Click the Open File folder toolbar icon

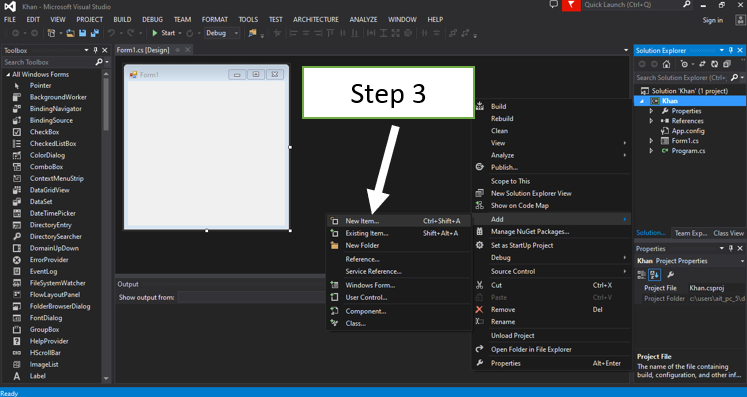point(70,33)
